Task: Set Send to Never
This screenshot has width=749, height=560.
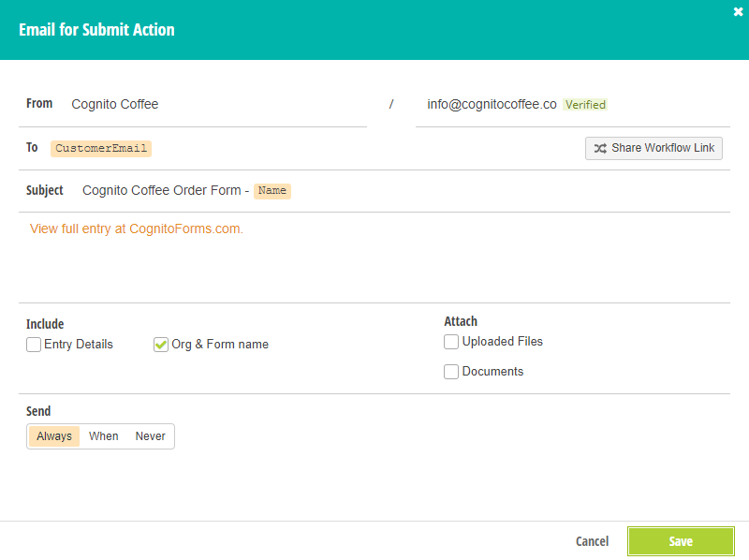Action: pos(150,436)
